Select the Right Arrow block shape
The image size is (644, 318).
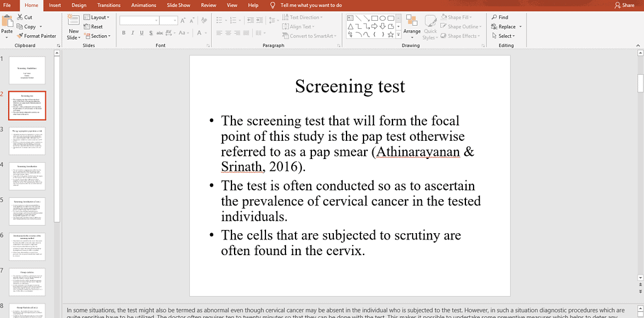(x=375, y=26)
